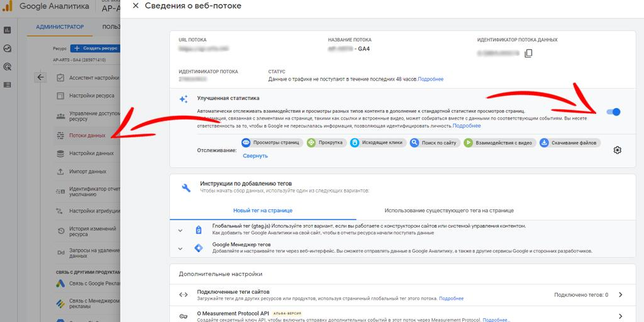The height and width of the screenshot is (322, 644).
Task: Expand the Глобальный тег (gtag.js) option
Action: [180, 230]
